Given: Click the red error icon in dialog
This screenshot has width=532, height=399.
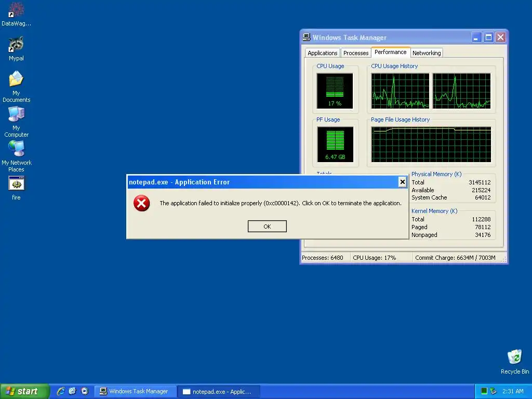Looking at the screenshot, I should tap(141, 203).
